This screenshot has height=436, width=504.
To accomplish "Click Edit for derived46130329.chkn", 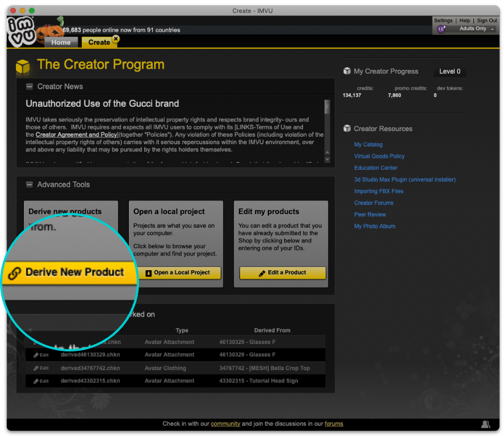I will [x=41, y=355].
